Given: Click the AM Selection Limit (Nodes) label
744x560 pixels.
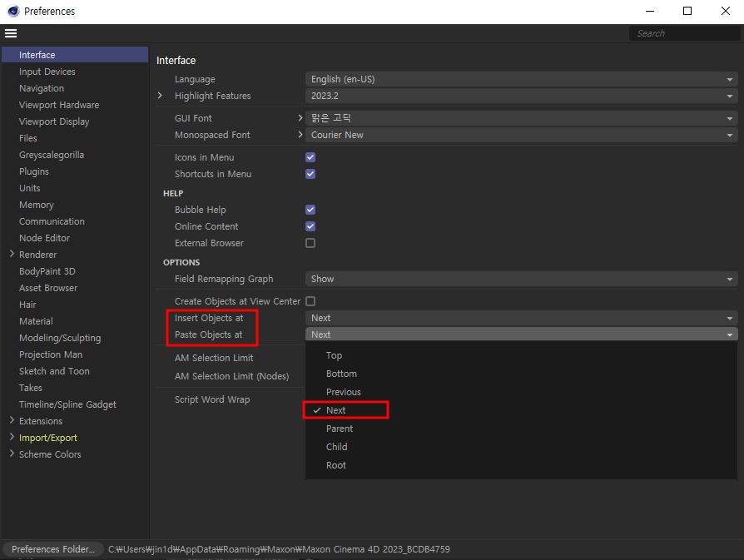Looking at the screenshot, I should 231,376.
